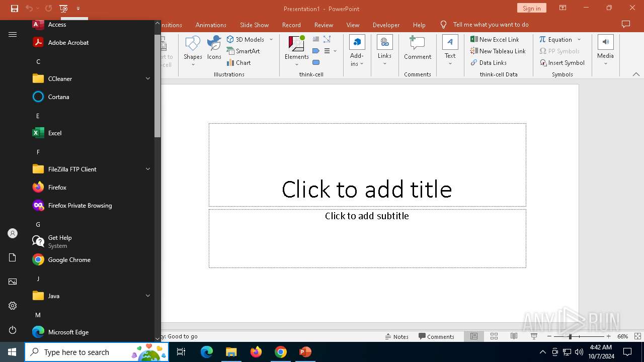644x362 pixels.
Task: Insert 3D Models
Action: click(x=246, y=39)
